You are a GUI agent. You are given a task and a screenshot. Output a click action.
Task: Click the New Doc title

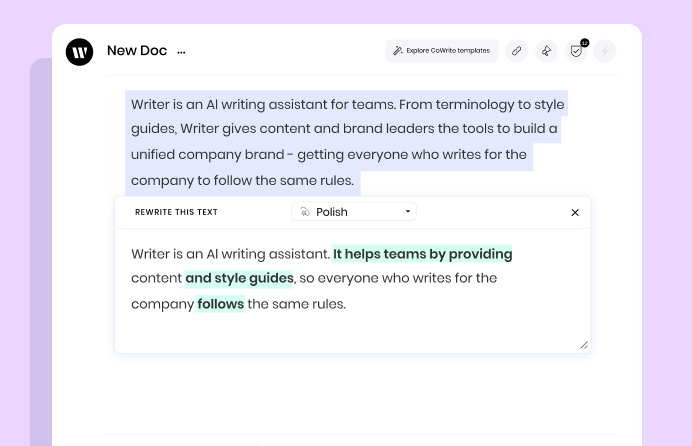[x=137, y=51]
